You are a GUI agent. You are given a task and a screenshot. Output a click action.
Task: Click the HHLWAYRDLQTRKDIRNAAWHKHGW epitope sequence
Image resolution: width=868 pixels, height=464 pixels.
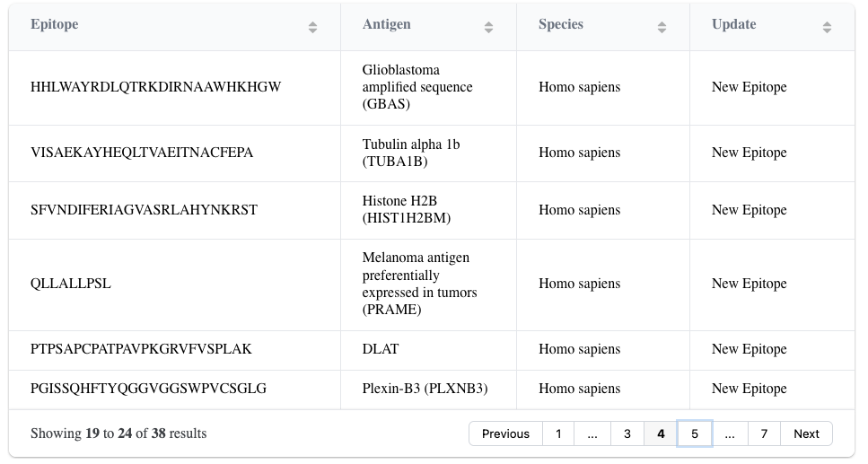(155, 87)
